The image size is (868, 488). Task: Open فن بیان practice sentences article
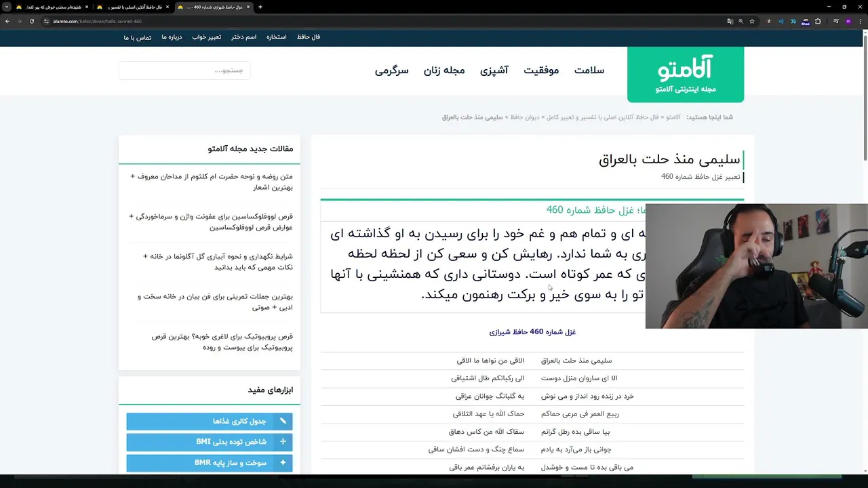click(215, 302)
